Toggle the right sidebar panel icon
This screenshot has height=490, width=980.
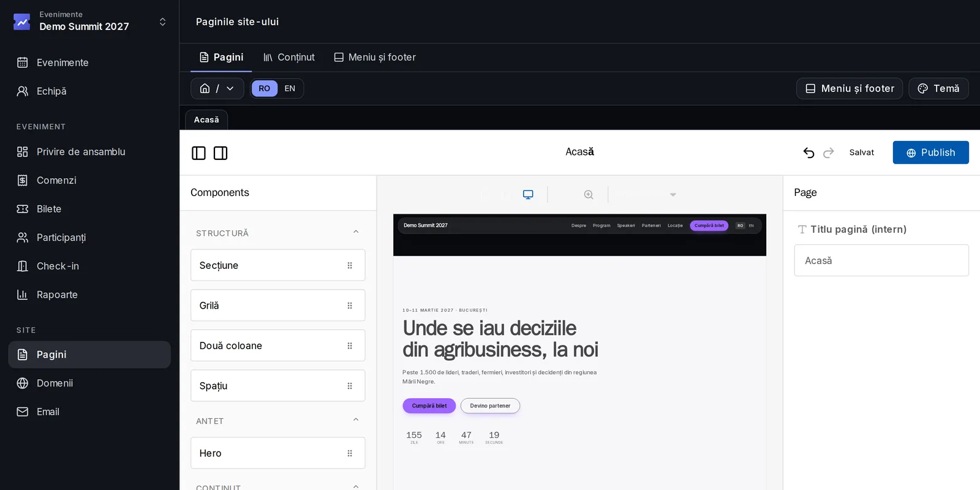click(x=221, y=153)
